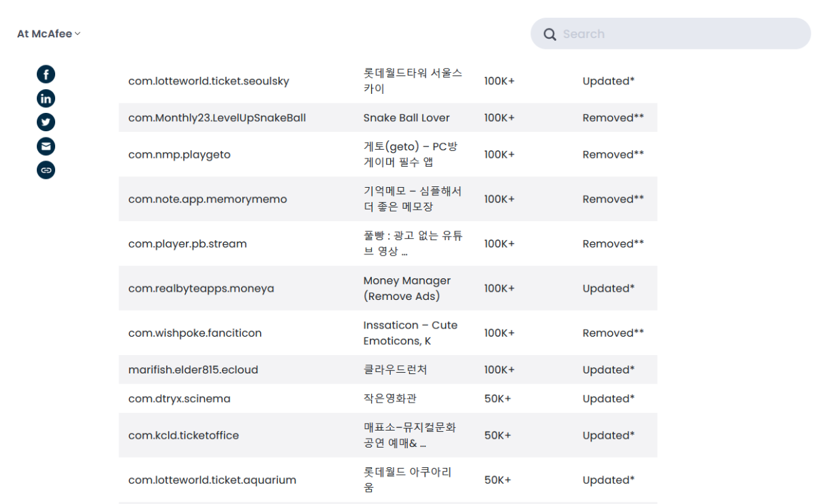The height and width of the screenshot is (504, 817).
Task: Click the search magnifier icon
Action: click(x=550, y=34)
